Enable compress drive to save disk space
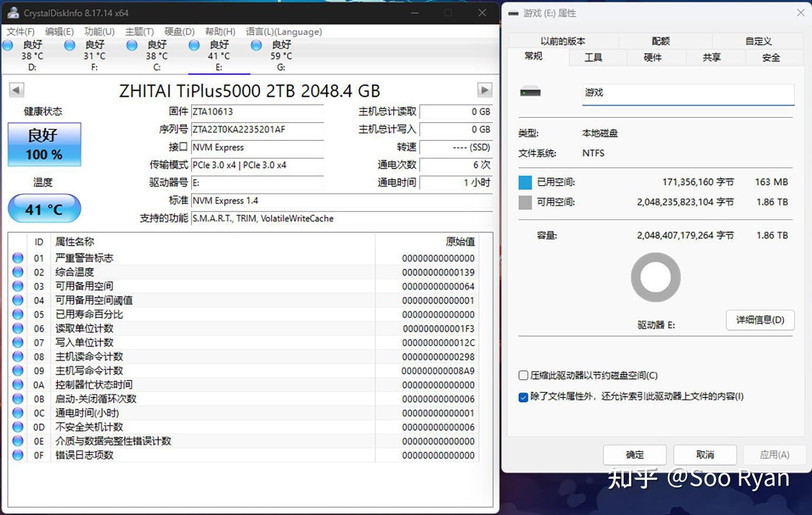 click(523, 375)
